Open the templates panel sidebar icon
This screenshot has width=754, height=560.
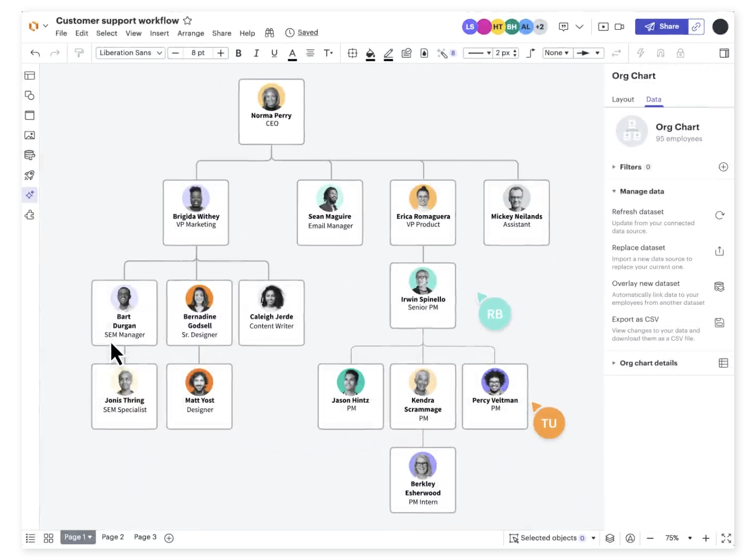[x=30, y=76]
